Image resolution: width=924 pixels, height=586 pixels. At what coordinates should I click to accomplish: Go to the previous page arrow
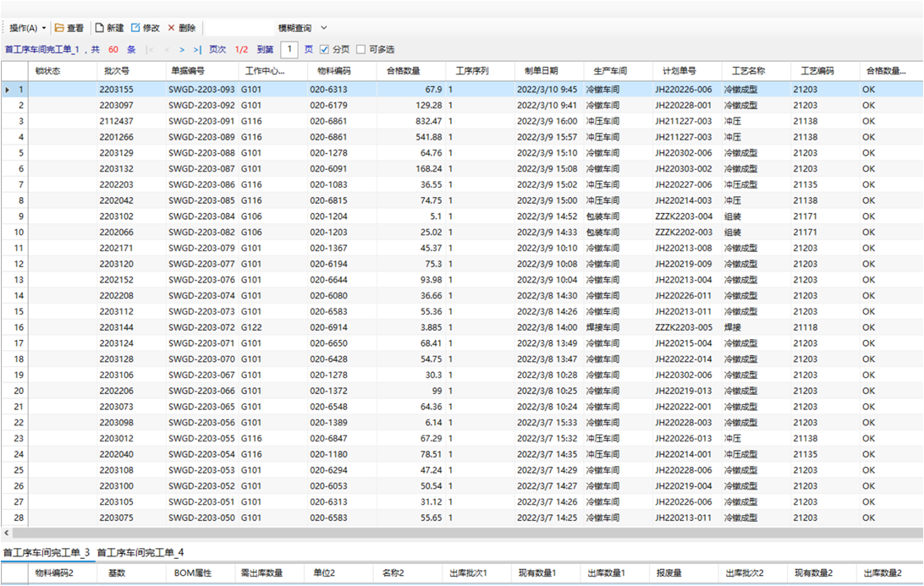[x=167, y=50]
